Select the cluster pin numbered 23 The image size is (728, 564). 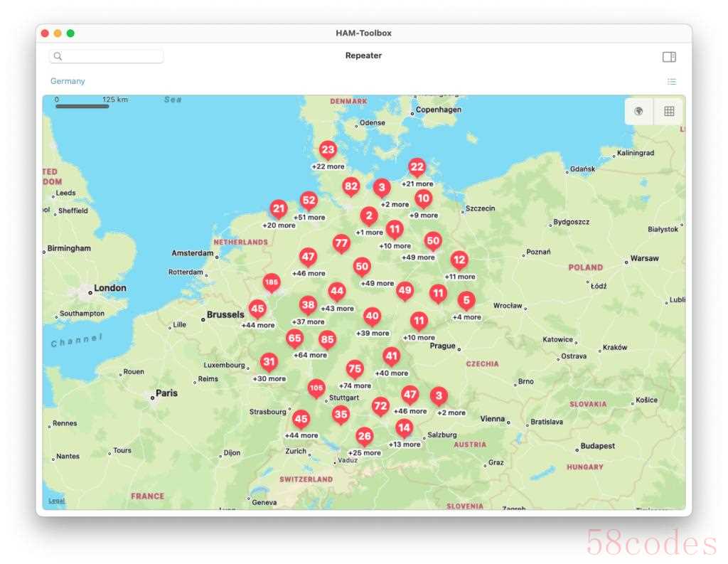(328, 149)
